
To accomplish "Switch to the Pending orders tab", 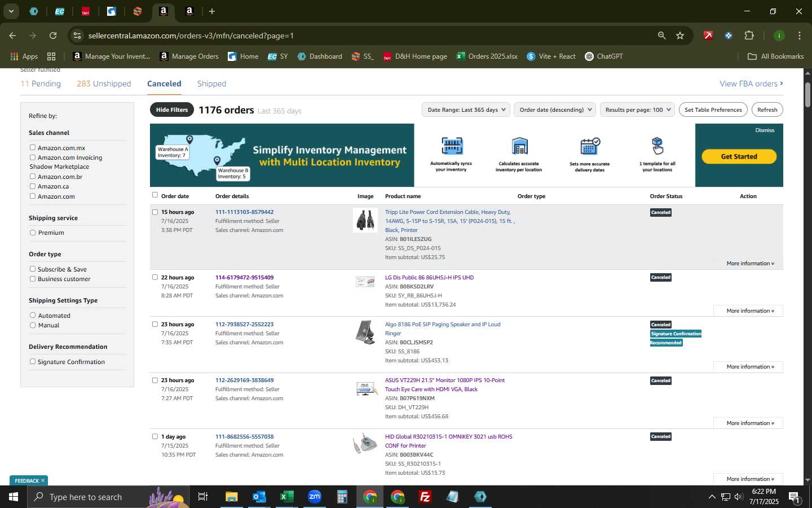I will 41,84.
